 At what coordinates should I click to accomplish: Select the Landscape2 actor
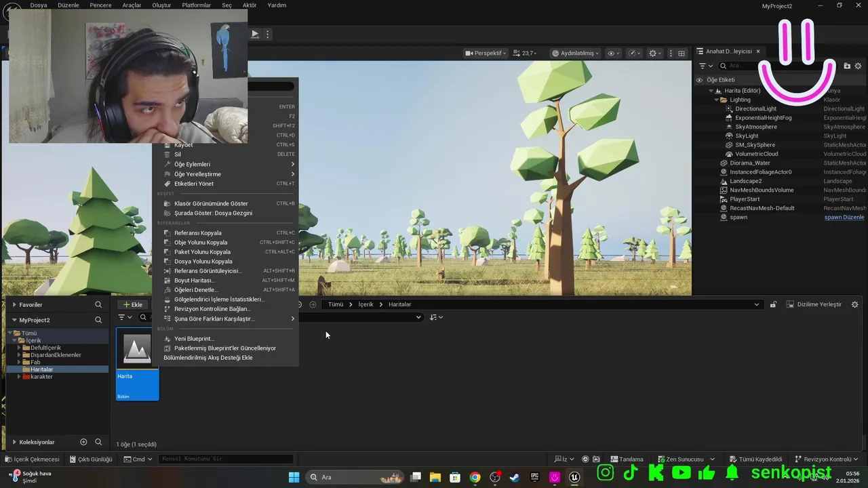pyautogui.click(x=745, y=181)
